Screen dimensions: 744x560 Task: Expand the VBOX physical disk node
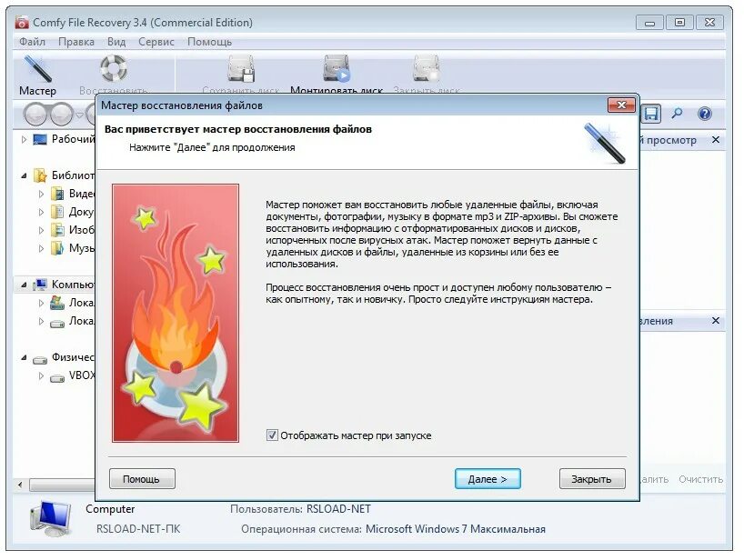(41, 375)
